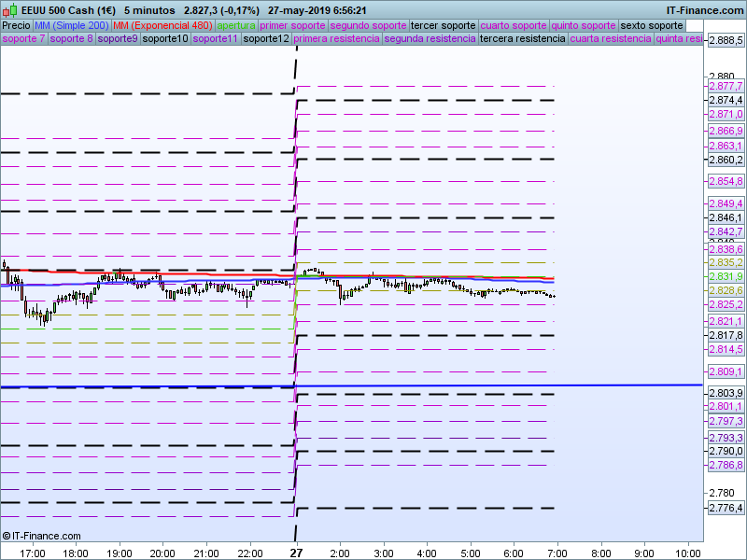This screenshot has width=747, height=560.
Task: Click the green 2.831,9 price tag
Action: coord(725,277)
